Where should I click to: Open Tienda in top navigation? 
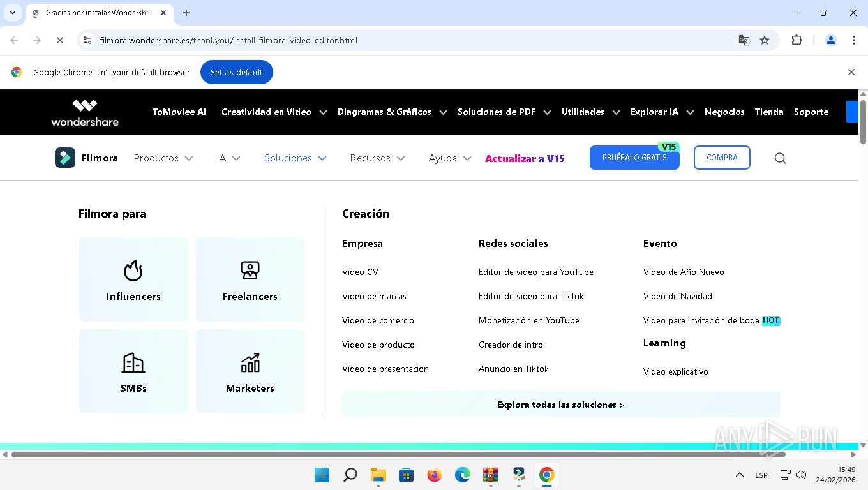(x=769, y=112)
